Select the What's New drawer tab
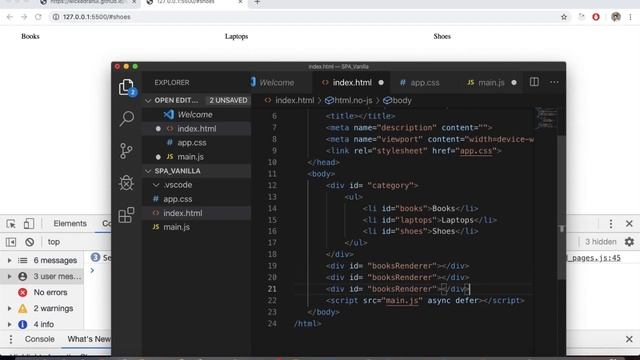The width and height of the screenshot is (640, 360). 89,339
